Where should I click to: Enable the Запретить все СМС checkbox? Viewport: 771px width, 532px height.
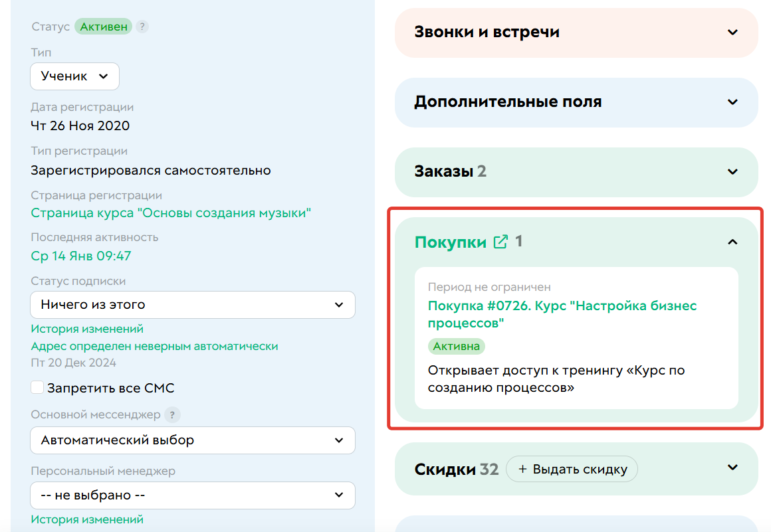[x=38, y=387]
